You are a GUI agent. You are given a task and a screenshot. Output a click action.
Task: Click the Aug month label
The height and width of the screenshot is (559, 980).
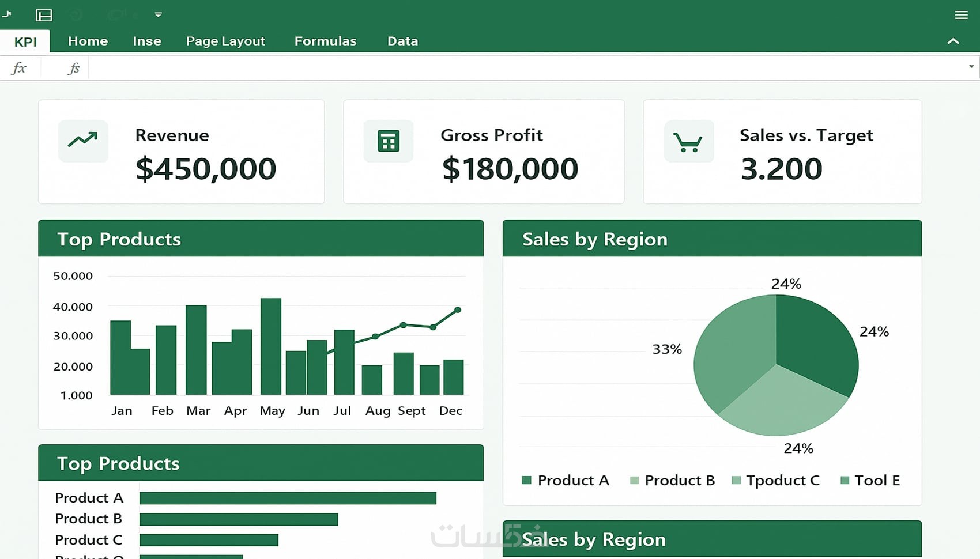coord(378,411)
